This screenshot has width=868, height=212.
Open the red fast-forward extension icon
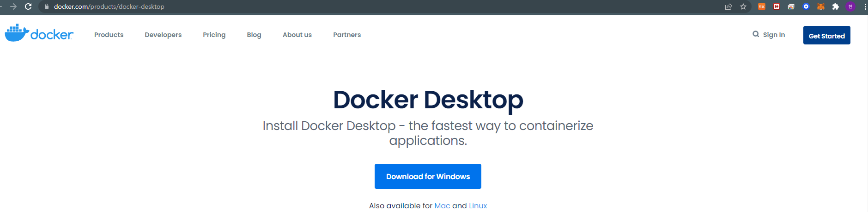click(777, 6)
